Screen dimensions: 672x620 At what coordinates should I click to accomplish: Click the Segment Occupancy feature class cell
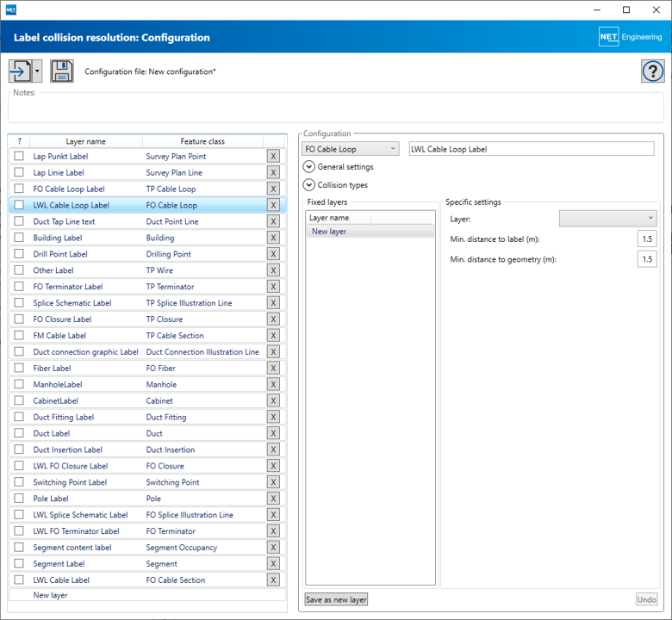tap(181, 547)
